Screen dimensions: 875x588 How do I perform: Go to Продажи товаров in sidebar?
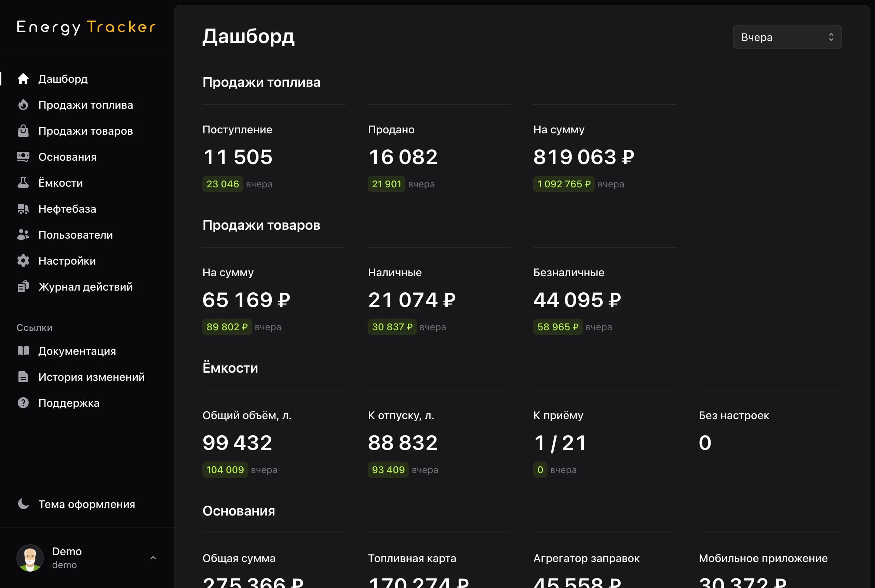86,131
